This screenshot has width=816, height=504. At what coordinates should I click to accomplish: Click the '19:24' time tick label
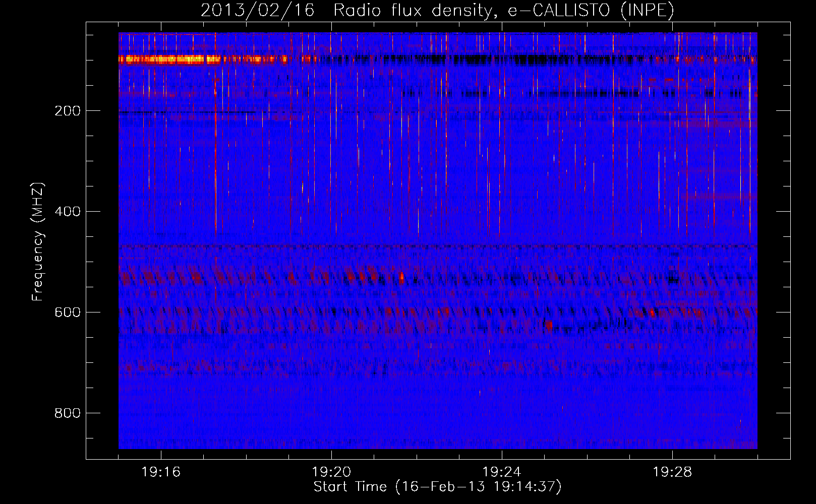(502, 472)
